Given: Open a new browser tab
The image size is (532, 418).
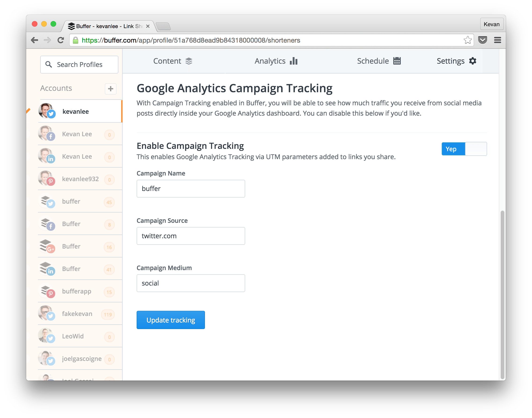Looking at the screenshot, I should tap(163, 26).
